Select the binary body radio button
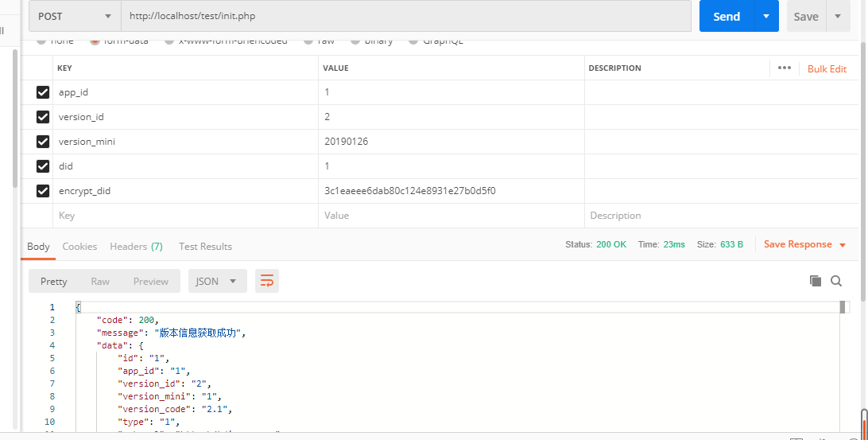868x440 pixels. 355,41
